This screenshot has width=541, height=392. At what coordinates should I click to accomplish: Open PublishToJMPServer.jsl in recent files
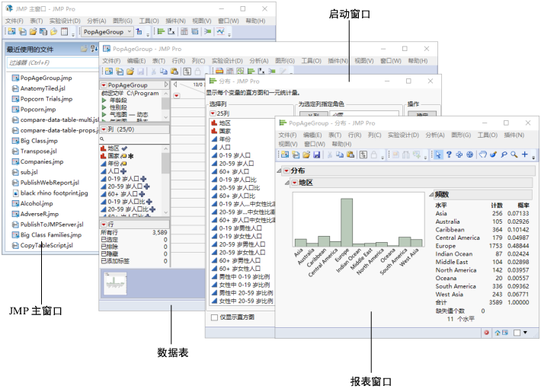(52, 225)
